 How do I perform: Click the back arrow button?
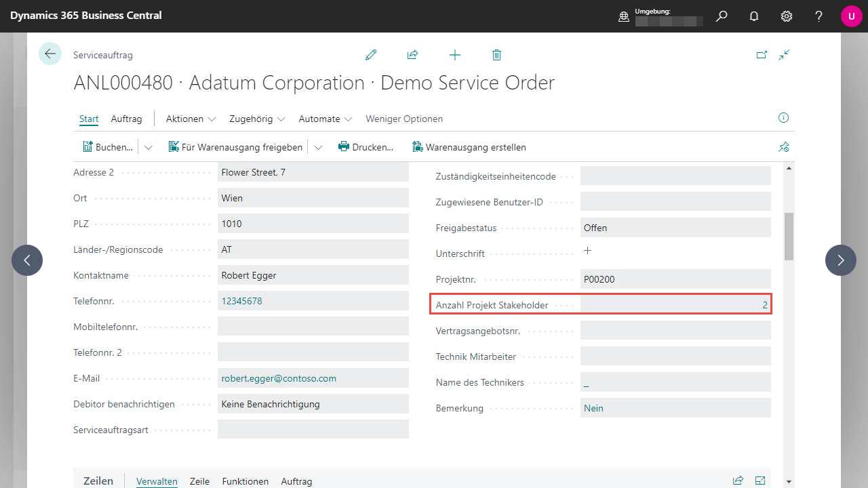click(50, 54)
